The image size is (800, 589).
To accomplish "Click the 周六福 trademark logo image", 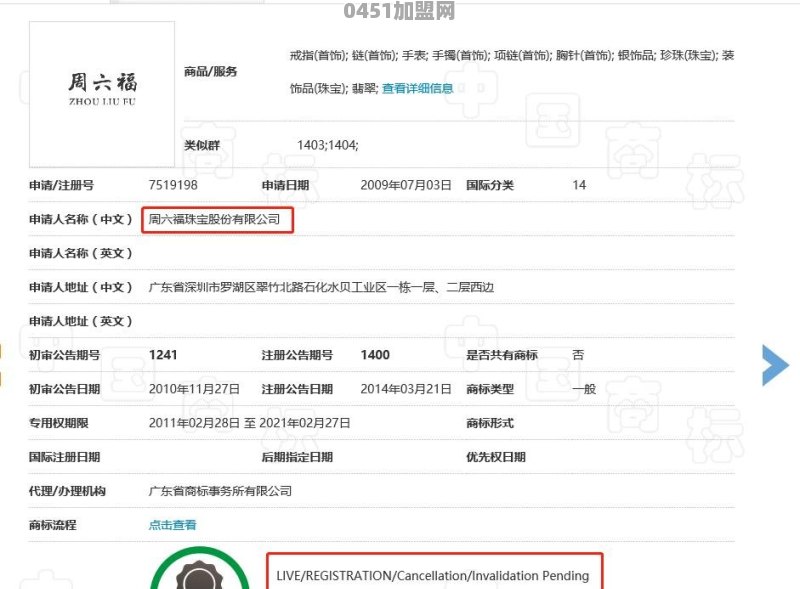I will click(102, 94).
